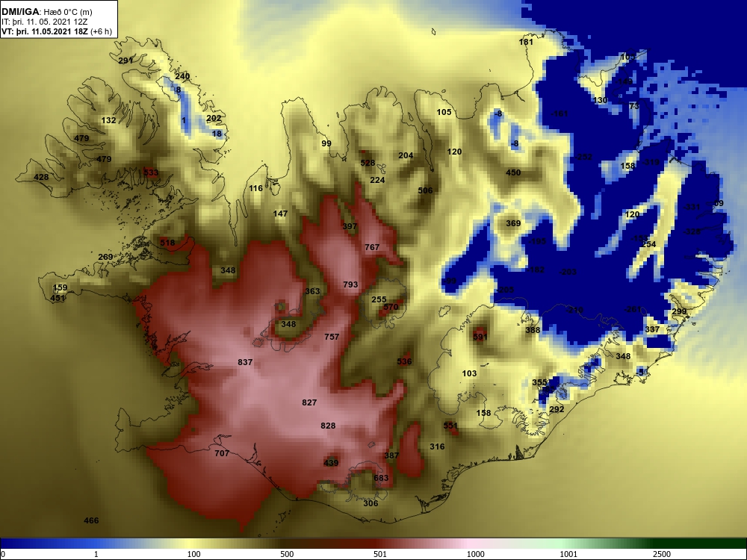This screenshot has width=747, height=560.
Task: Select the '355' value label
Action: pos(540,383)
